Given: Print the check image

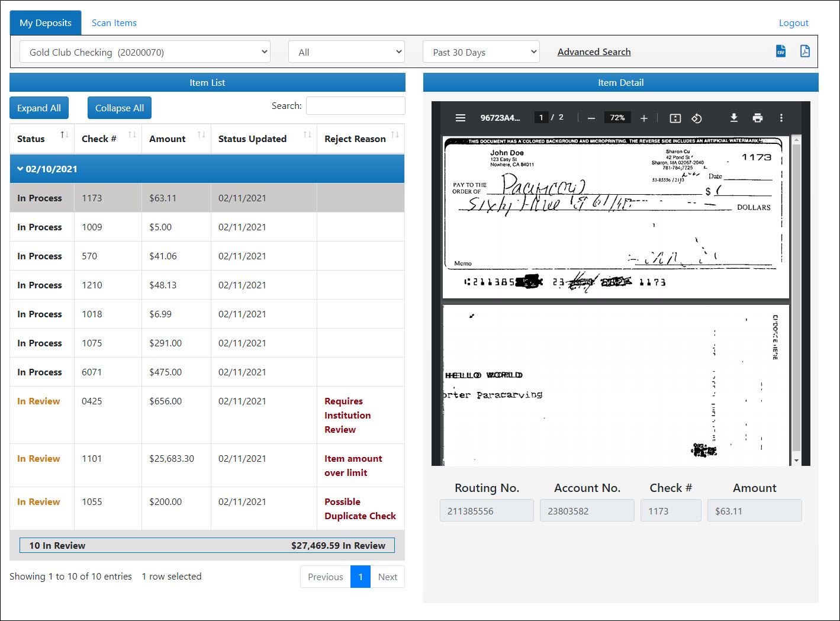Looking at the screenshot, I should coord(757,118).
